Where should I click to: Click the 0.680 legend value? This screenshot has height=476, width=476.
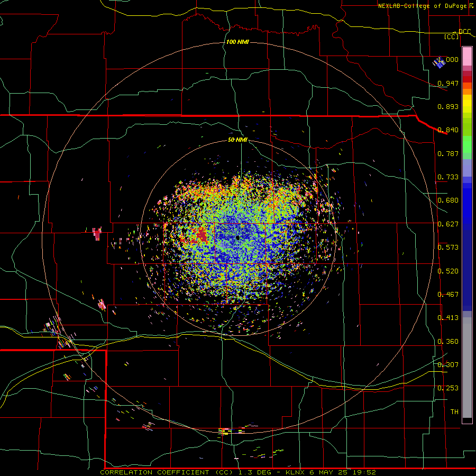pyautogui.click(x=448, y=200)
